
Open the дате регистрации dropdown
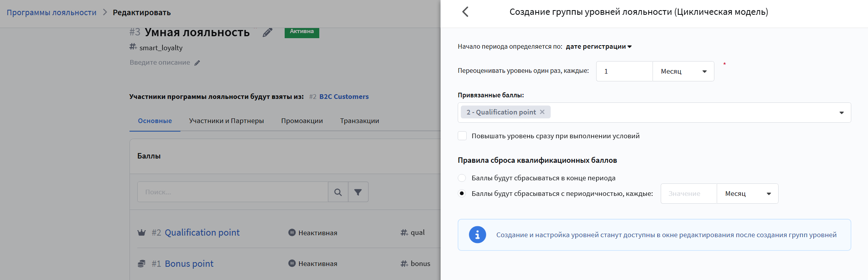598,46
